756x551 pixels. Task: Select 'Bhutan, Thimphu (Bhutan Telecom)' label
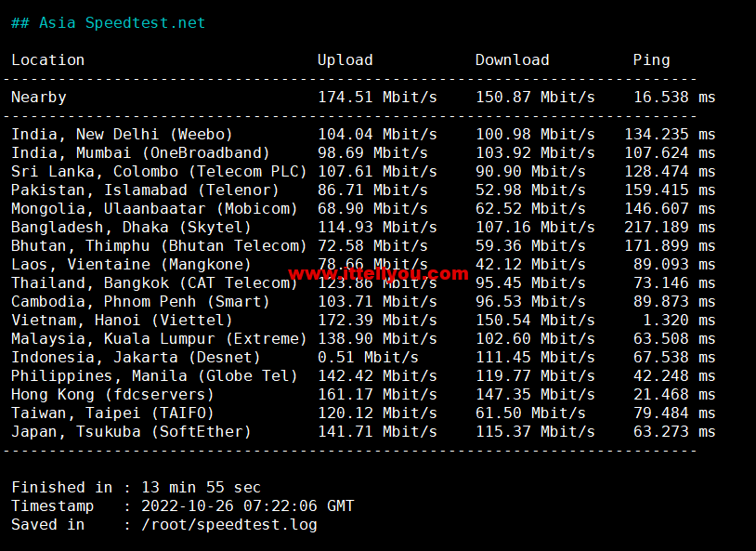pos(159,246)
